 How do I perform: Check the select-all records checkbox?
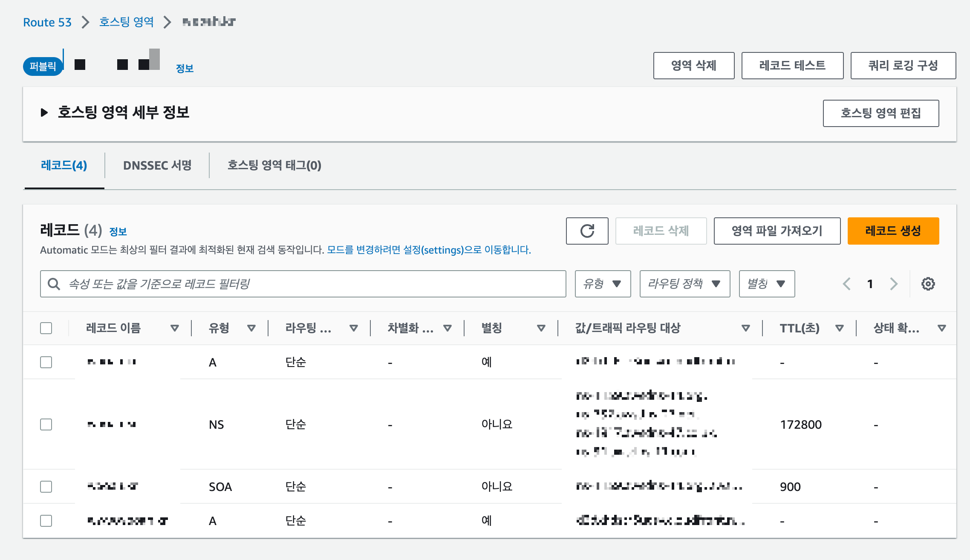click(x=46, y=328)
